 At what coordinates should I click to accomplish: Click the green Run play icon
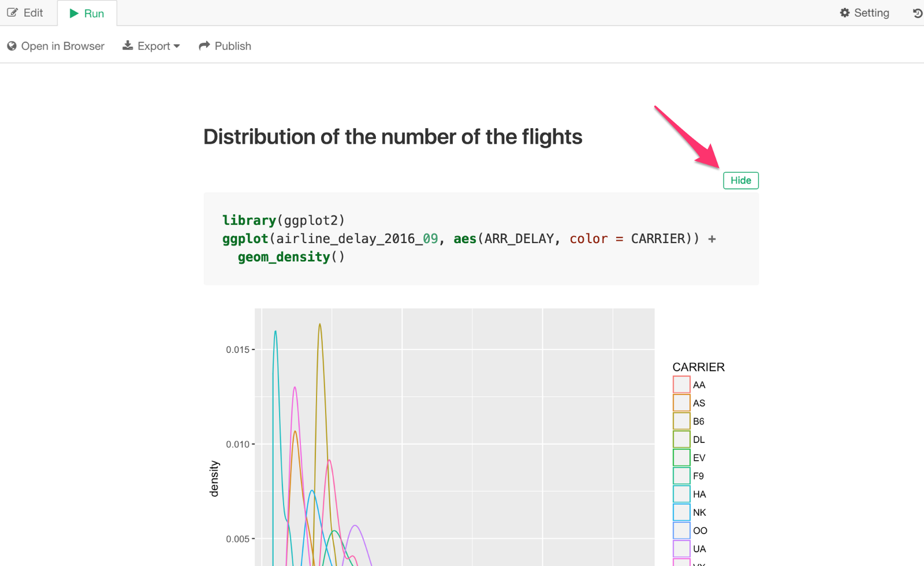click(74, 13)
